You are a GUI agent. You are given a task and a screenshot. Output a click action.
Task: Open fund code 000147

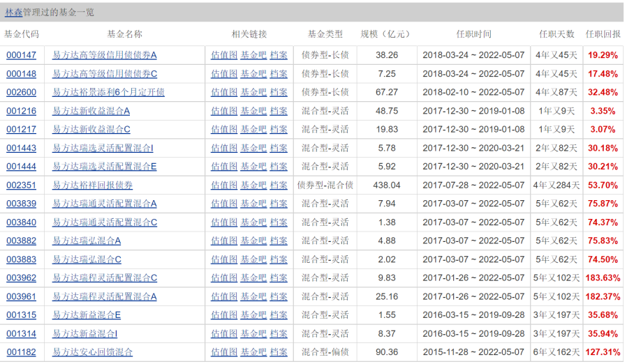21,55
